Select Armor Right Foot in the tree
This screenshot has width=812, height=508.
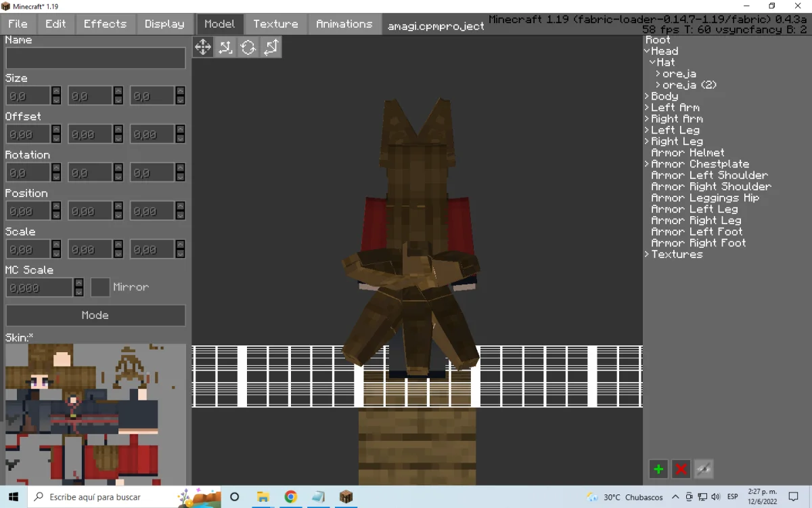click(698, 242)
